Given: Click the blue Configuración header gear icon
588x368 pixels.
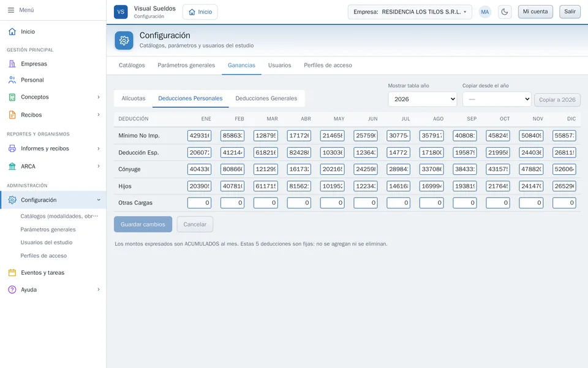Looking at the screenshot, I should tap(124, 40).
